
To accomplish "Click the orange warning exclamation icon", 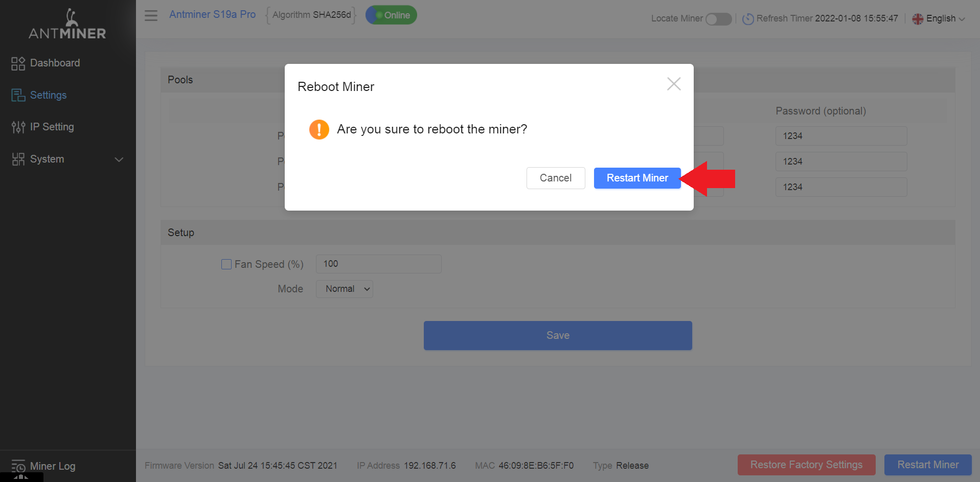I will [x=319, y=129].
